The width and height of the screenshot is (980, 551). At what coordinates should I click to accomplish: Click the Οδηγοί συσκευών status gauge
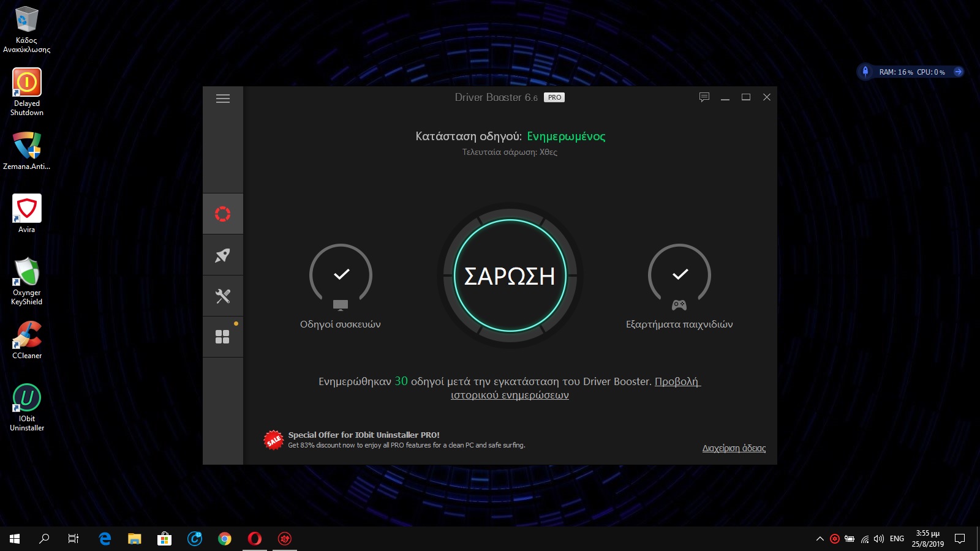(341, 275)
